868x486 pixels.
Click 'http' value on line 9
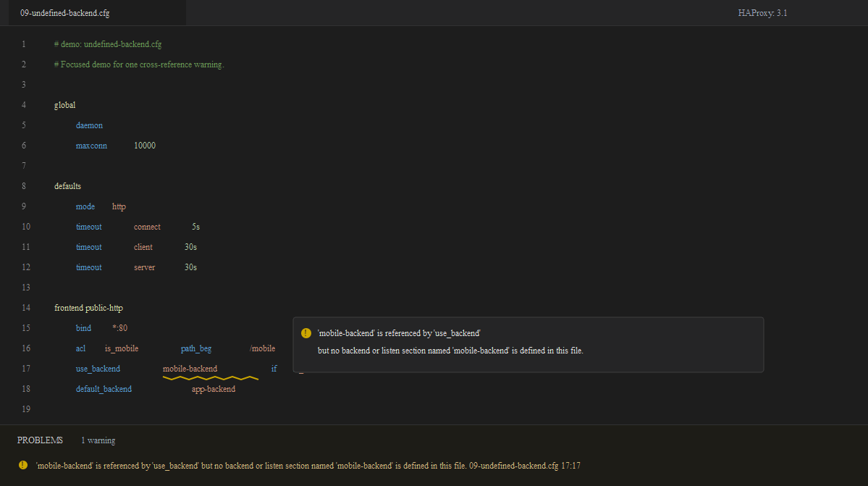click(x=119, y=206)
